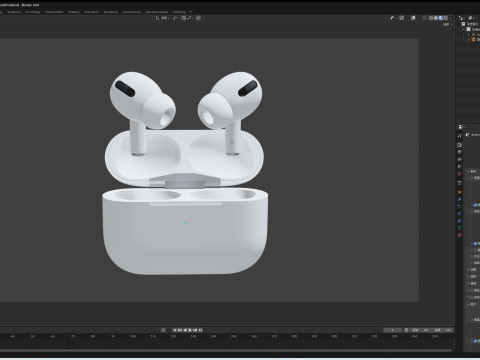Select the scene collection row in the outliner
This screenshot has height=360, width=480.
(x=471, y=24)
